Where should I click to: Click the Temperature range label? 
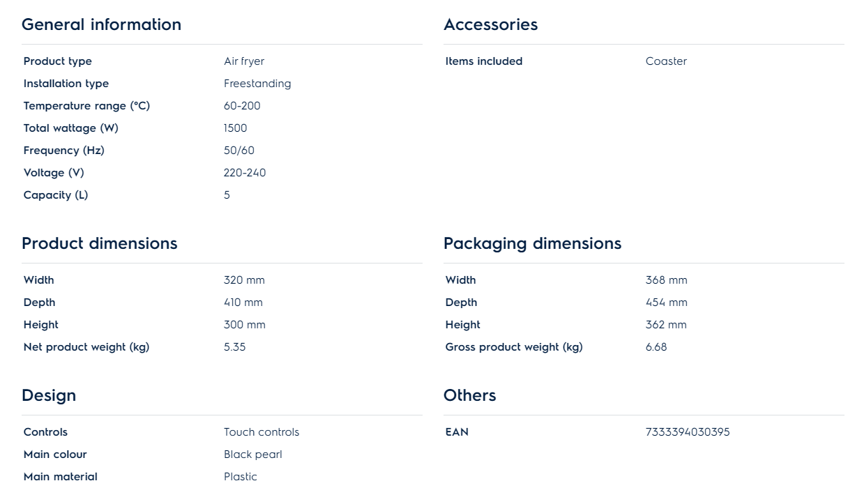86,106
